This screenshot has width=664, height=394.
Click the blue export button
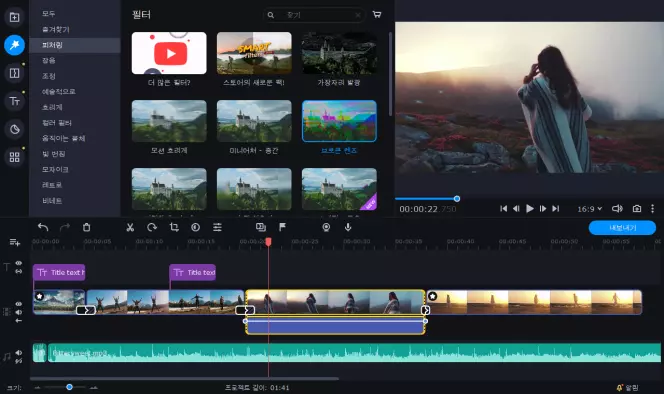[x=622, y=228]
